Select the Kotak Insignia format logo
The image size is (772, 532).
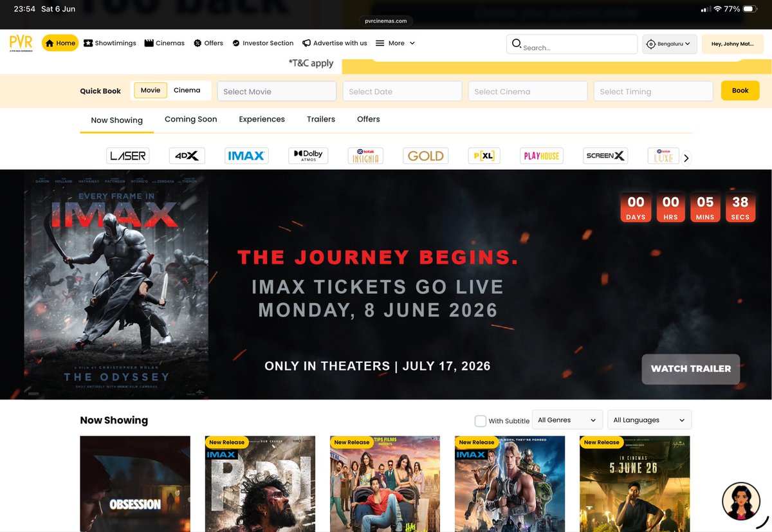point(365,156)
